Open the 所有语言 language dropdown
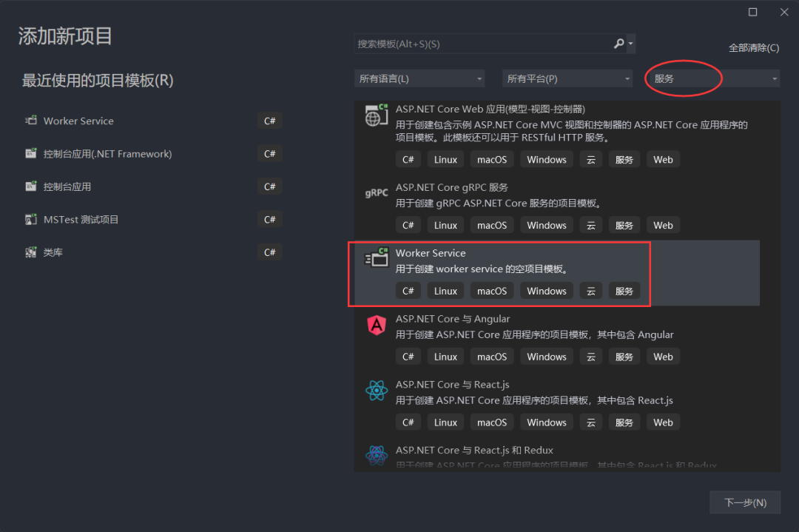799x532 pixels. (x=419, y=78)
